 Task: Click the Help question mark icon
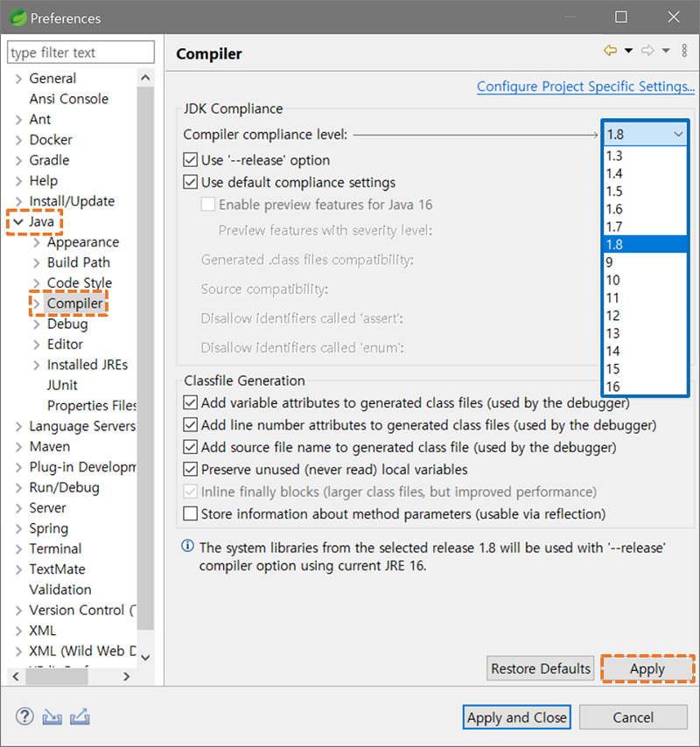coord(24,716)
